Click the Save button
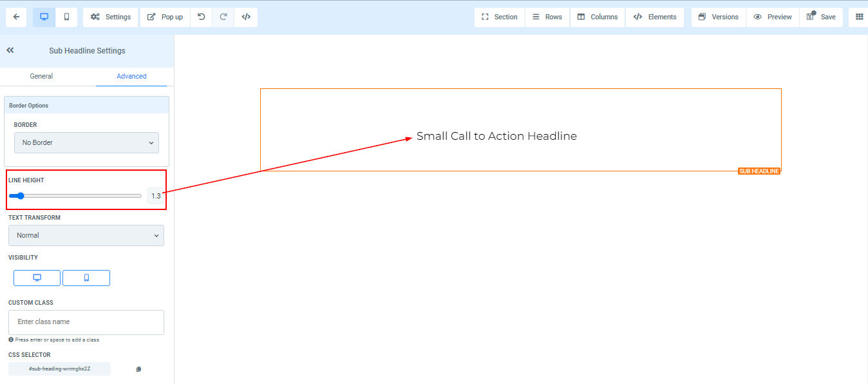This screenshot has width=868, height=384. 821,17
